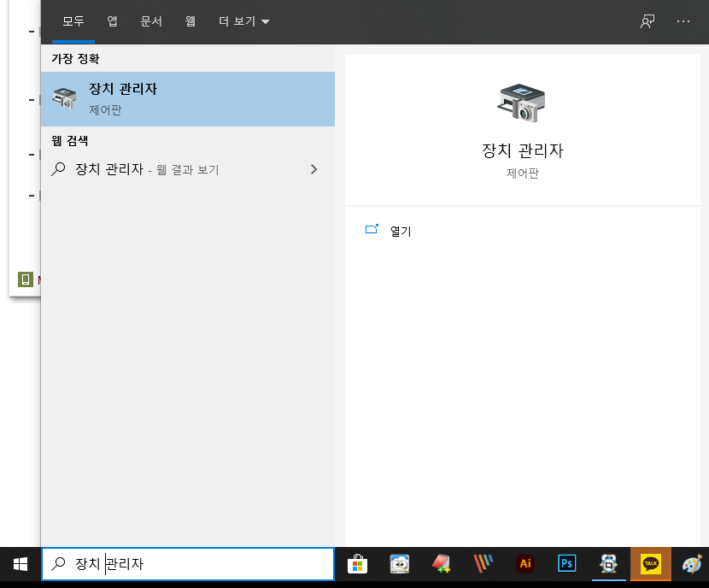709x588 pixels.
Task: Switch to the 앱 tab
Action: coord(112,21)
